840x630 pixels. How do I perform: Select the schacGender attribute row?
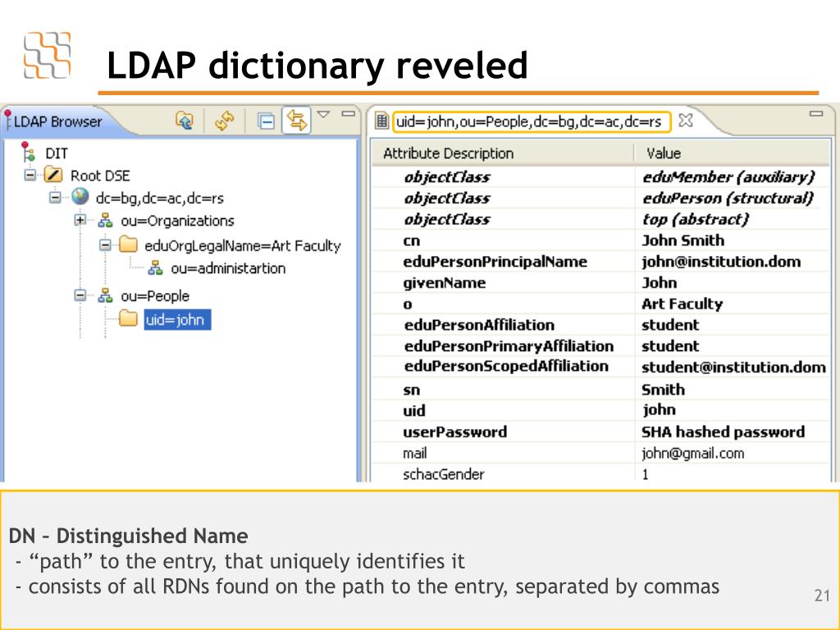coord(601,474)
